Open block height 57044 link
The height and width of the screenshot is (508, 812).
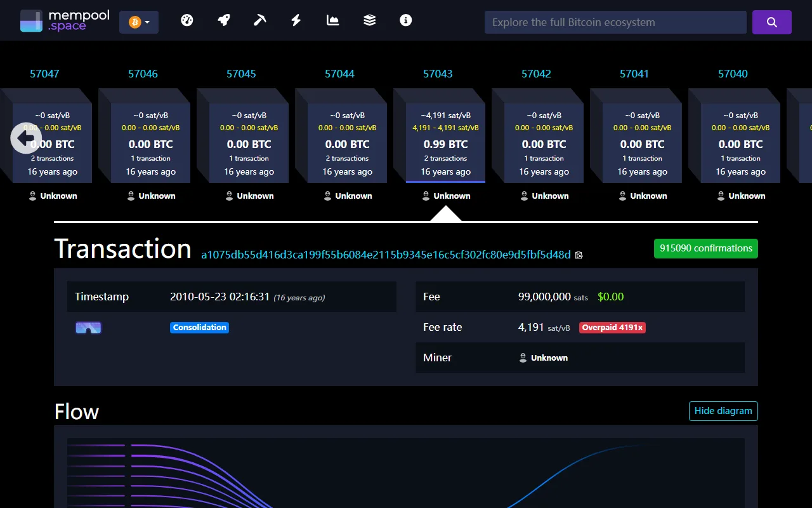coord(339,74)
